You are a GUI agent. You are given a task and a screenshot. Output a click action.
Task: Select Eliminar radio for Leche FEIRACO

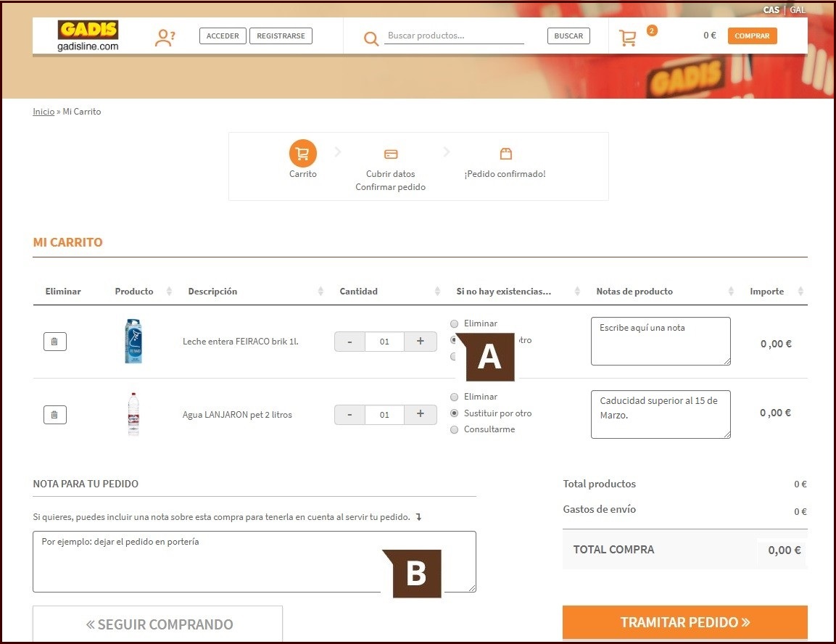coord(455,323)
